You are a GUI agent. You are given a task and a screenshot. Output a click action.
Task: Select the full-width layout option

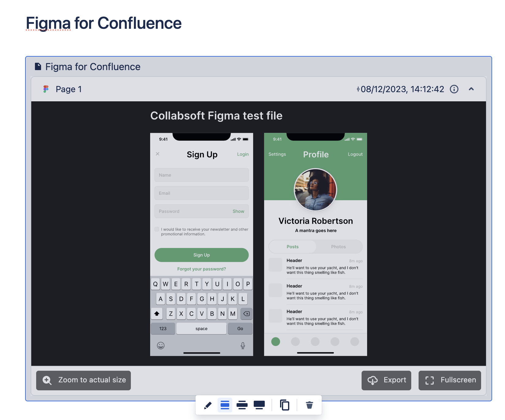pyautogui.click(x=259, y=405)
